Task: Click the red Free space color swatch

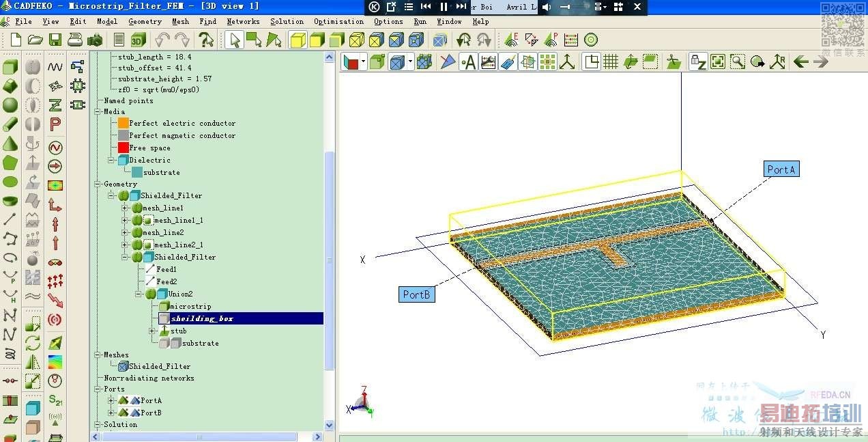Action: click(124, 148)
